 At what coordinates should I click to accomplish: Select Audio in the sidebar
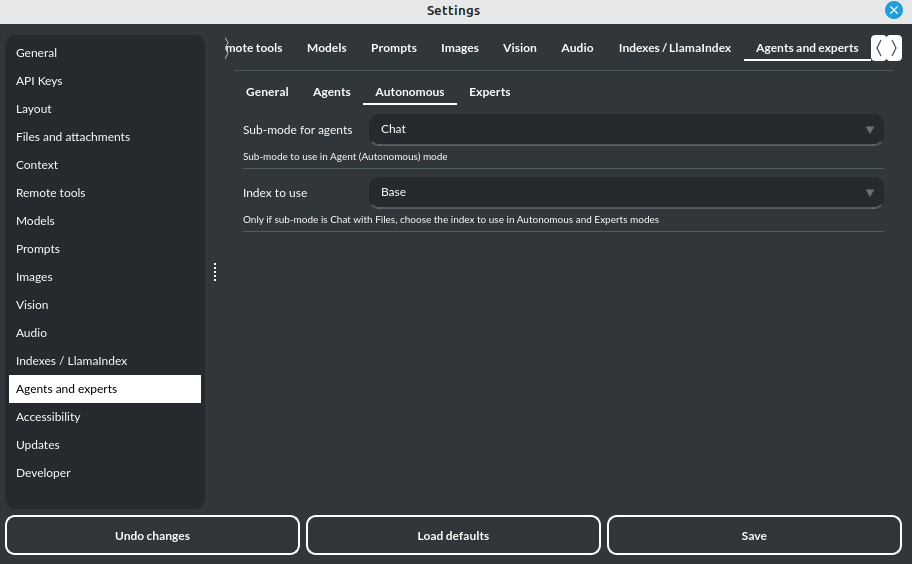pyautogui.click(x=105, y=333)
